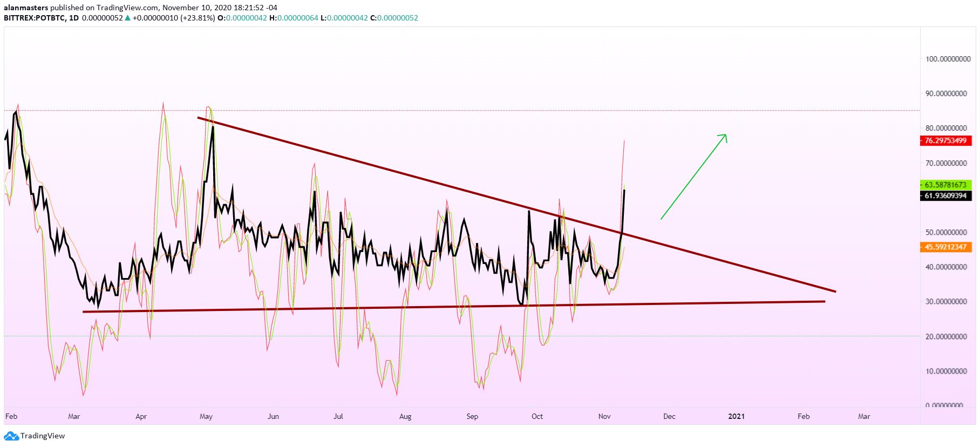Click the orange 45.59212347 price label
Screen dimensions: 980x447
(945, 247)
